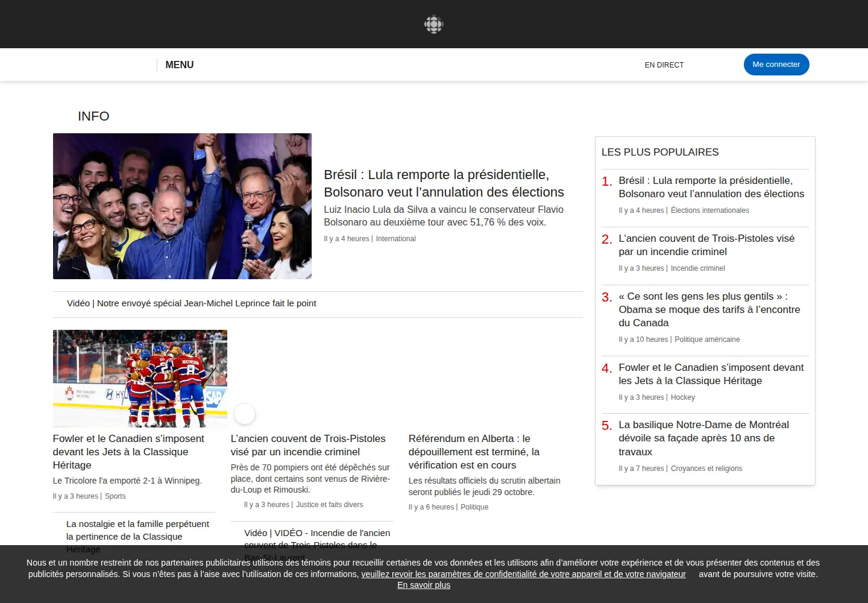The width and height of the screenshot is (868, 603).
Task: Click Justice et faits divers tag
Action: (330, 505)
